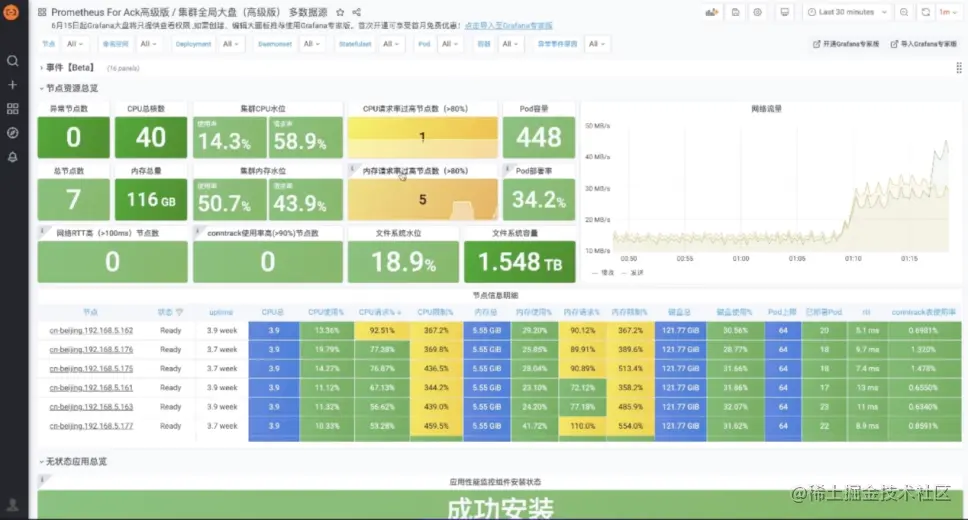968x520 pixels.
Task: Collapse the 节点资源总览 row
Action: point(68,88)
